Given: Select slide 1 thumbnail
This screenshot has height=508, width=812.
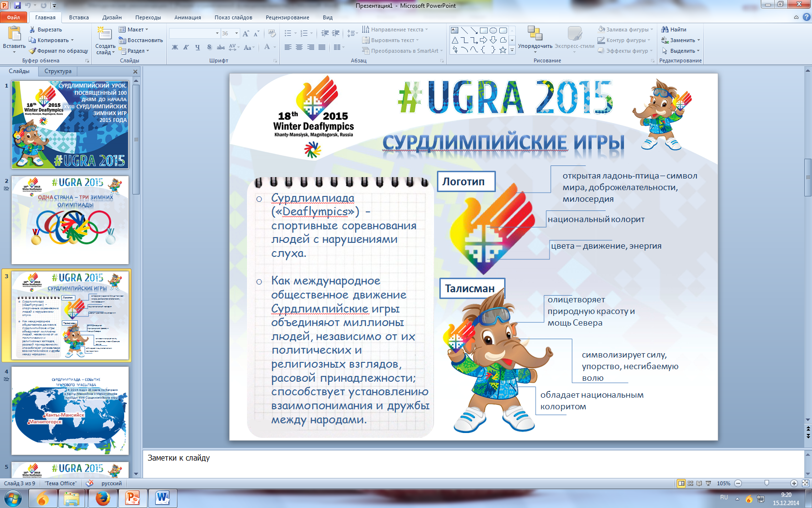Looking at the screenshot, I should tap(70, 124).
